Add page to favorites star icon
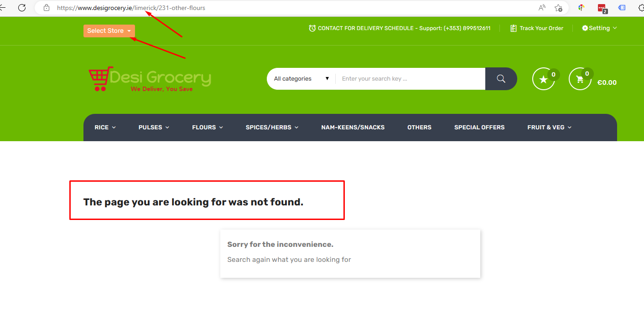Viewport: 644px width, 327px height. 558,8
